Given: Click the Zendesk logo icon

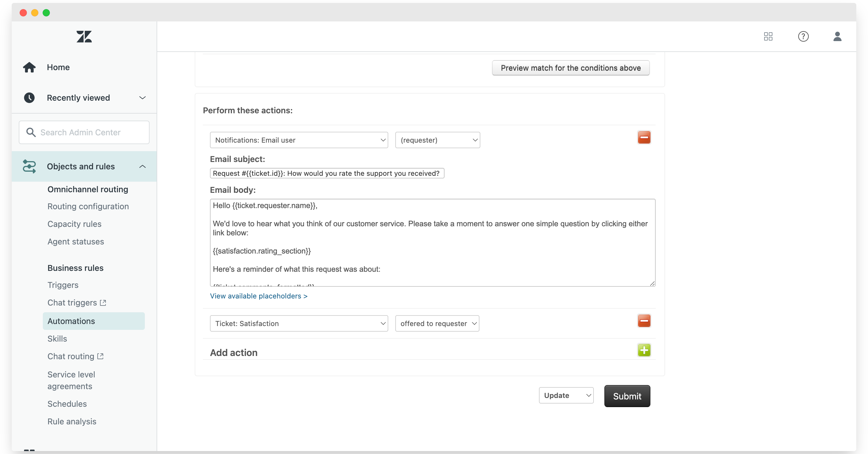Looking at the screenshot, I should pos(84,36).
